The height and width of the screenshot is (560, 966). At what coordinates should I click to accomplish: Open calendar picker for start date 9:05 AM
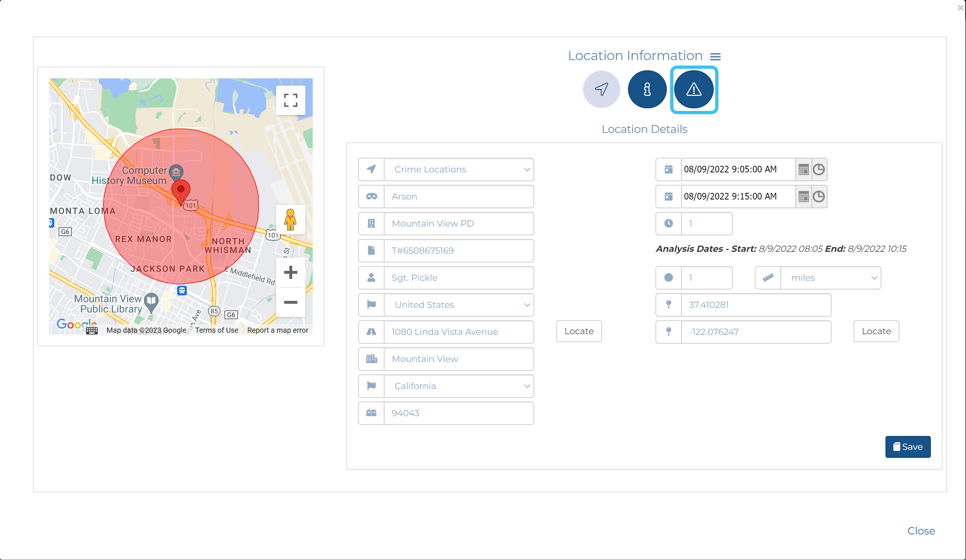click(x=803, y=169)
